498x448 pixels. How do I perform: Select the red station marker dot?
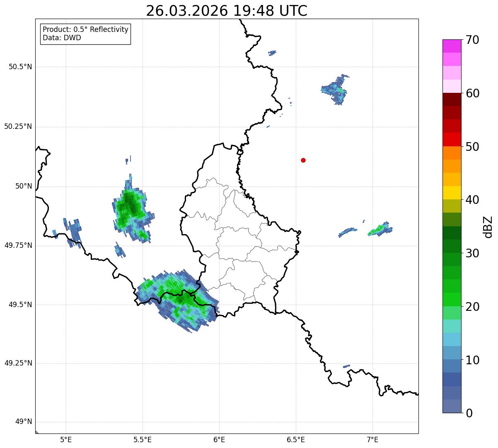[303, 160]
